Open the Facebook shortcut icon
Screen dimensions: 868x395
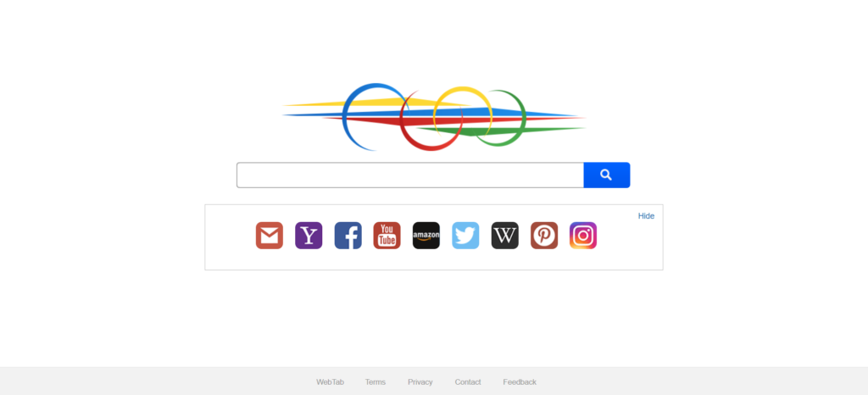348,236
